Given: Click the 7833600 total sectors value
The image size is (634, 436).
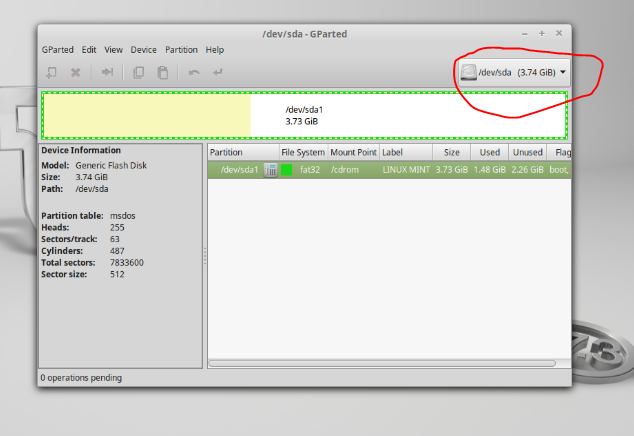Looking at the screenshot, I should click(127, 263).
